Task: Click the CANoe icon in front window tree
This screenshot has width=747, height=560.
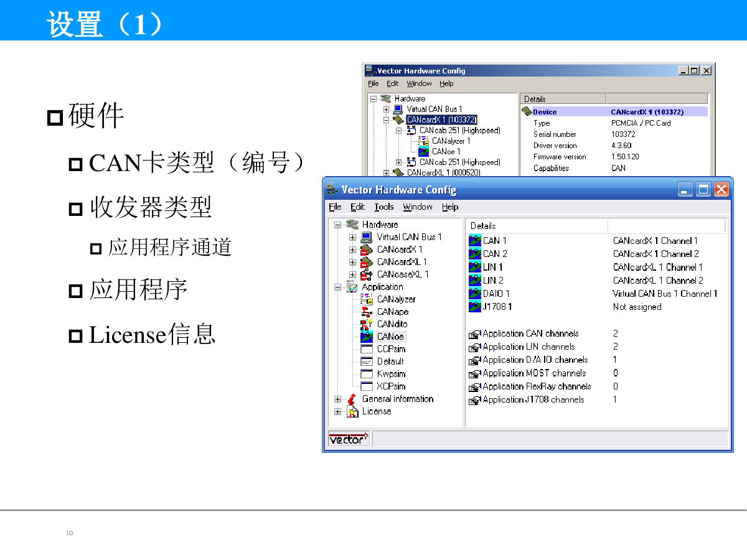Action: [x=367, y=337]
